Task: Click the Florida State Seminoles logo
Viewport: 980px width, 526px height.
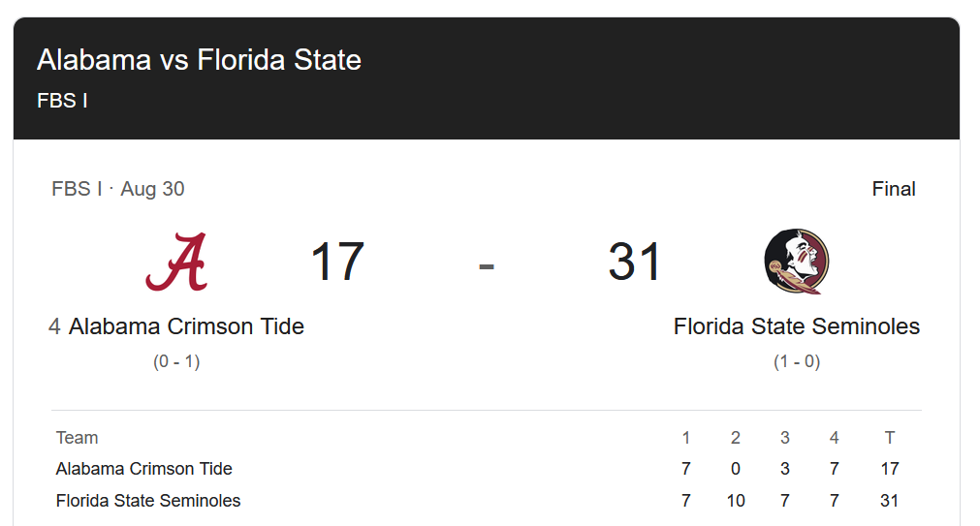Action: 797,262
